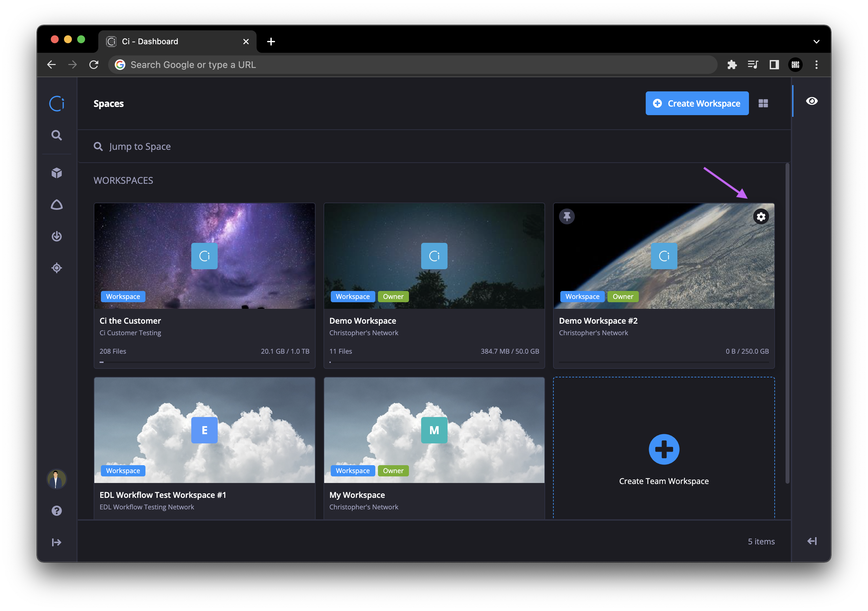Reload the page in browser
This screenshot has width=868, height=611.
click(x=94, y=65)
